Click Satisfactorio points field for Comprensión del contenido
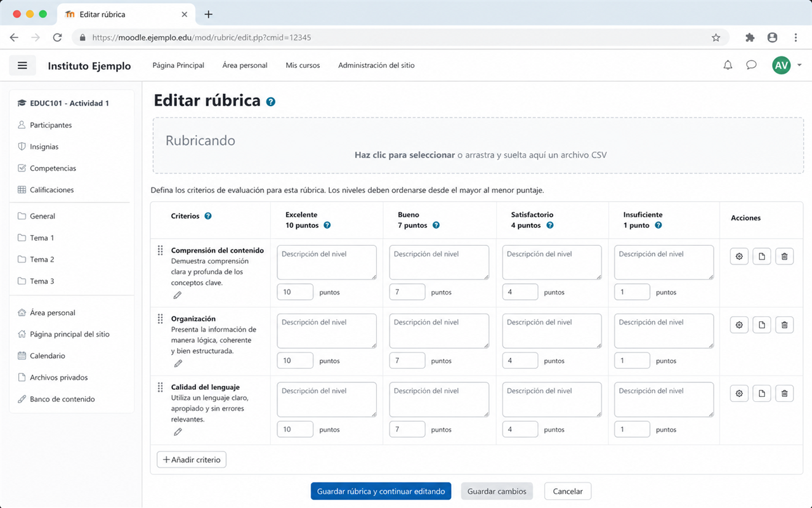 520,292
